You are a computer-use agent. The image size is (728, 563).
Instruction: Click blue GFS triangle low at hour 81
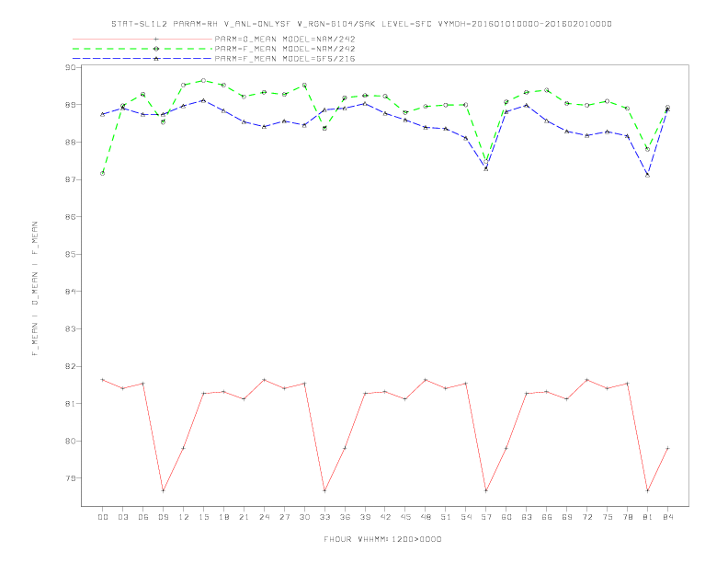648,175
